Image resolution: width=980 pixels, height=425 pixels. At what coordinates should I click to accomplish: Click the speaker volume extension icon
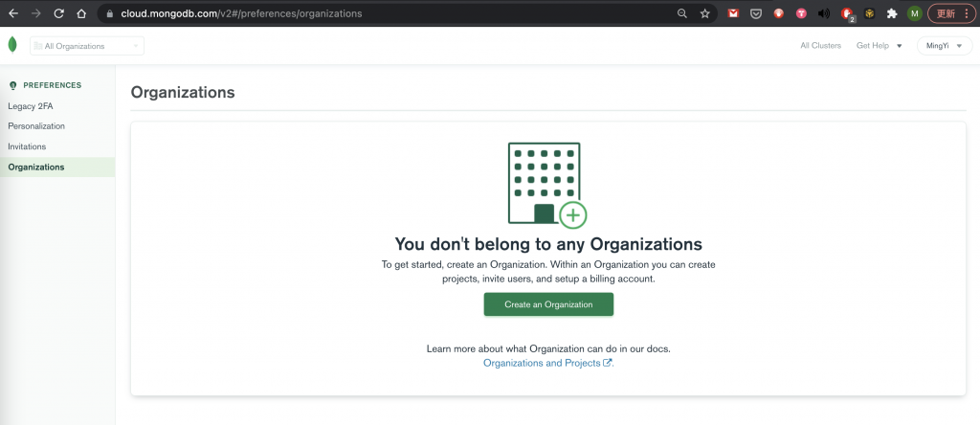(x=824, y=13)
